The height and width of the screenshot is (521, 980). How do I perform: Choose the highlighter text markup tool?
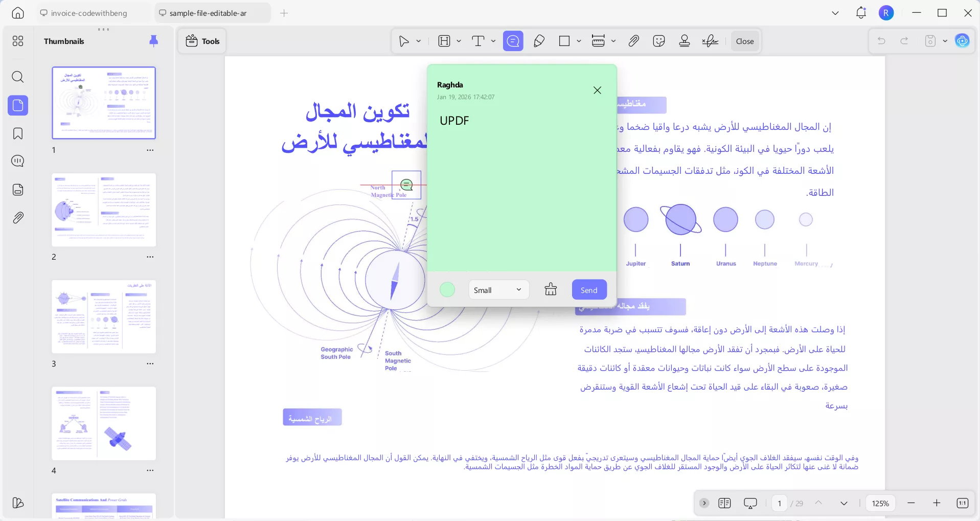tap(444, 41)
